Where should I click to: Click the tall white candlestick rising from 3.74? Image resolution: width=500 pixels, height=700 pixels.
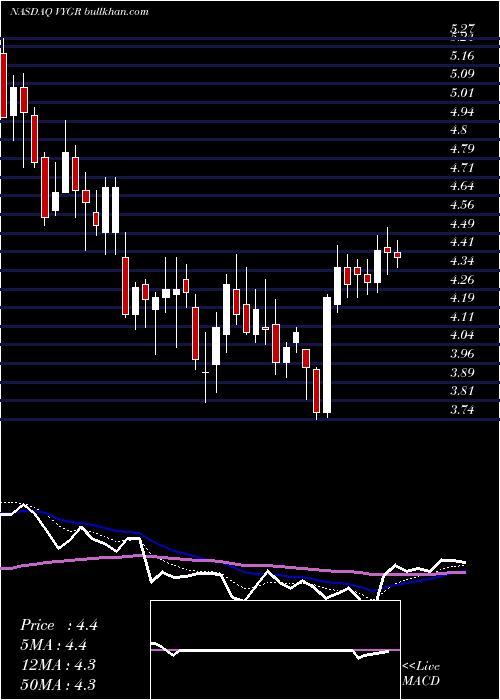pyautogui.click(x=327, y=354)
